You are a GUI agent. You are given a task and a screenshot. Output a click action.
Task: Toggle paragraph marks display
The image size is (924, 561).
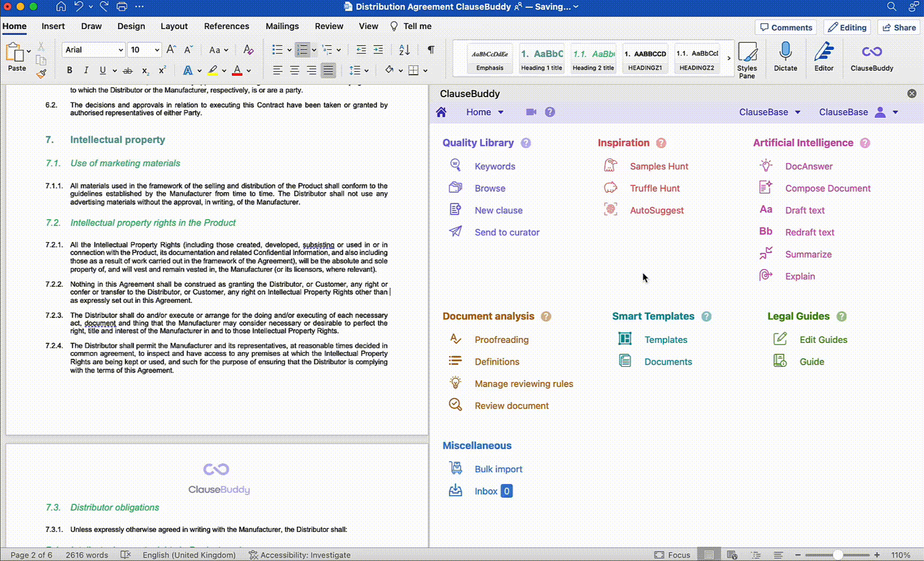click(431, 49)
